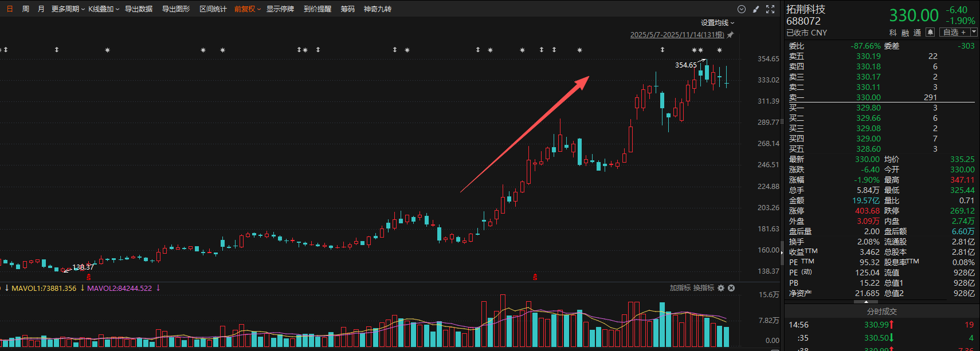Viewport: 980px width, 351px height.
Task: Expand the 设置均线 moving average dropdown
Action: coord(717,23)
